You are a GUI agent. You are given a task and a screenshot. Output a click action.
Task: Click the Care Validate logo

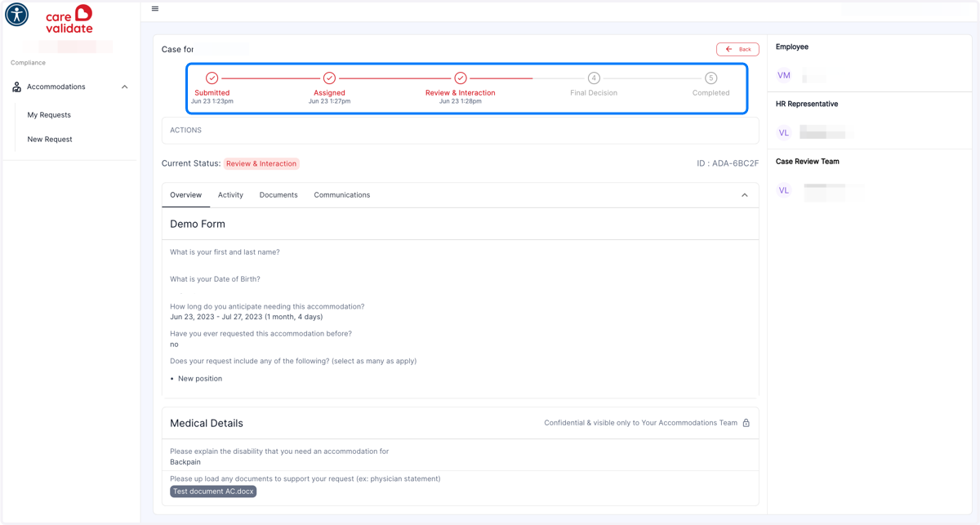69,20
